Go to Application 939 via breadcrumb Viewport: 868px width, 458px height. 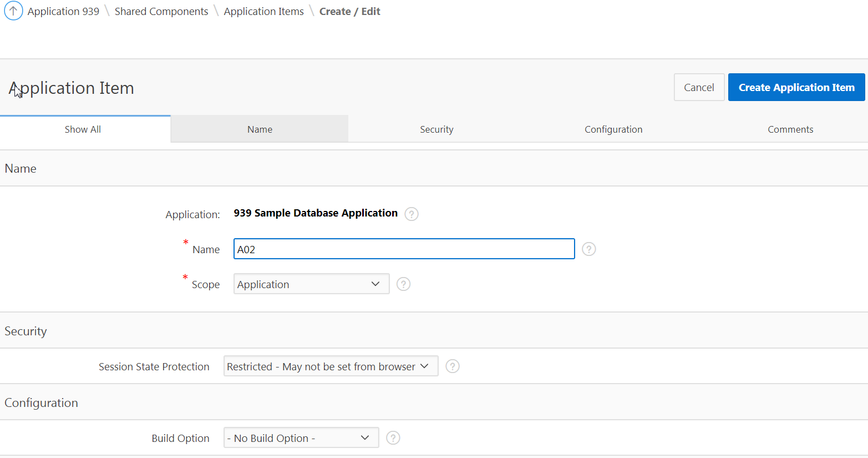[63, 11]
